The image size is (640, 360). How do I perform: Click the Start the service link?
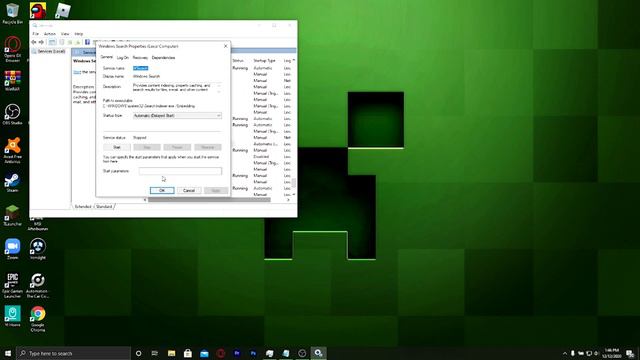pos(77,72)
